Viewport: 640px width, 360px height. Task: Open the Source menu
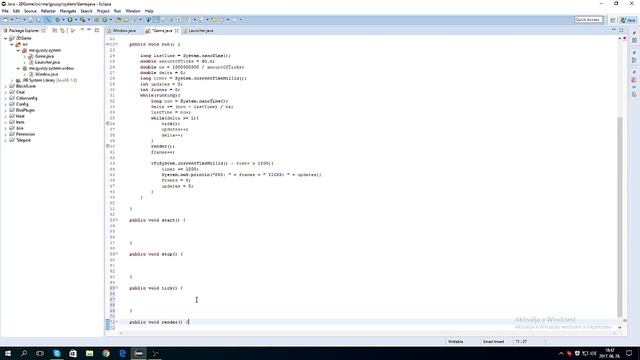30,11
